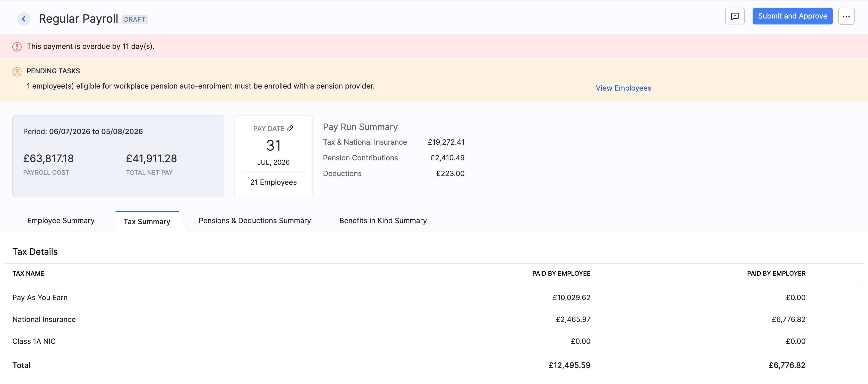
Task: Click the 21 Employees count
Action: pos(273,182)
